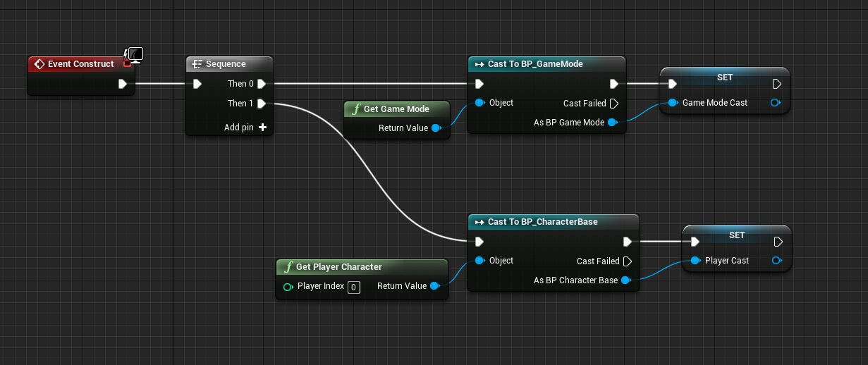Click the Cast Failed pin on BP_CharacterBase cast
The width and height of the screenshot is (868, 365).
(627, 261)
